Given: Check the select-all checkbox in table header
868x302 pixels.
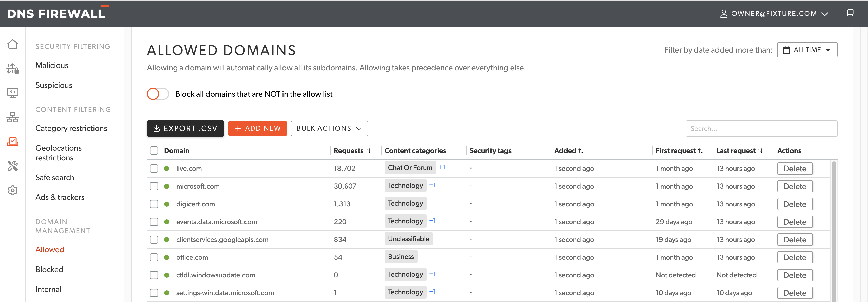Looking at the screenshot, I should [x=154, y=150].
